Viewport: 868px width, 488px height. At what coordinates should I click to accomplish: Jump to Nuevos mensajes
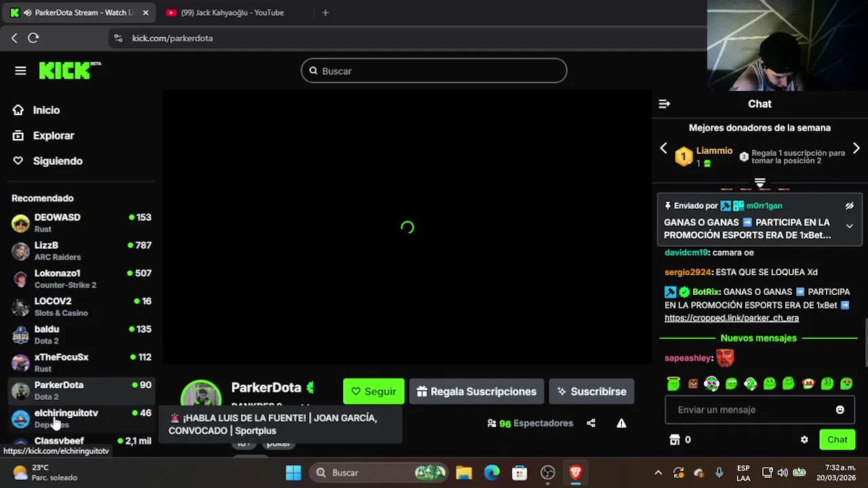758,338
